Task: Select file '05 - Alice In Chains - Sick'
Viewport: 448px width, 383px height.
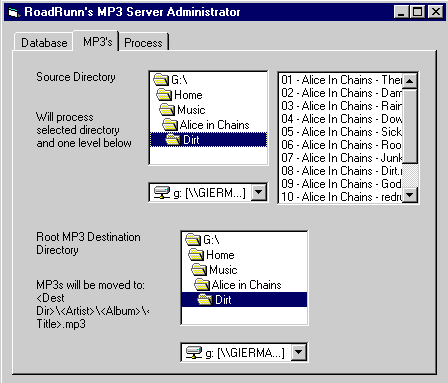Action: click(341, 132)
